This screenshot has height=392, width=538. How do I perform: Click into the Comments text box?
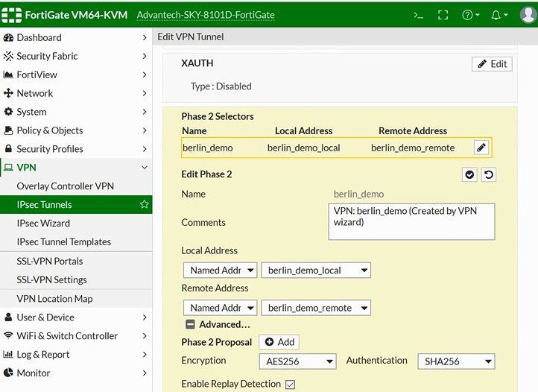pos(411,221)
